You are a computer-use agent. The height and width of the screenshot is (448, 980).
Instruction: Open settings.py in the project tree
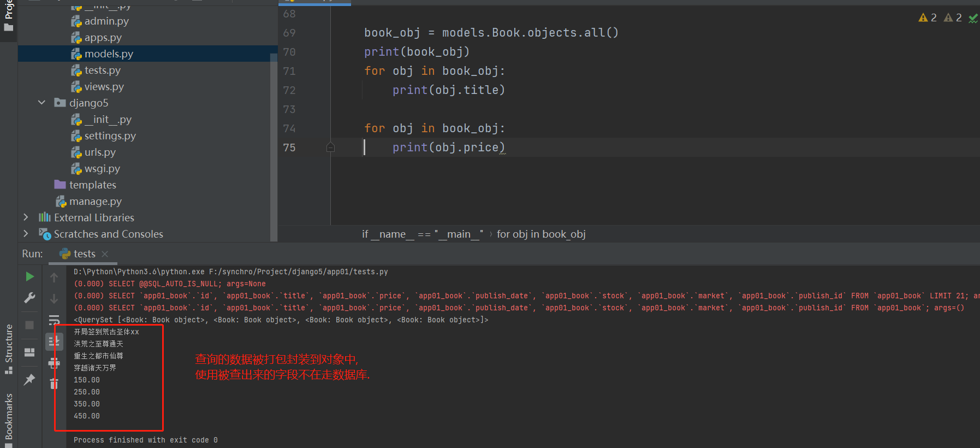(x=110, y=135)
